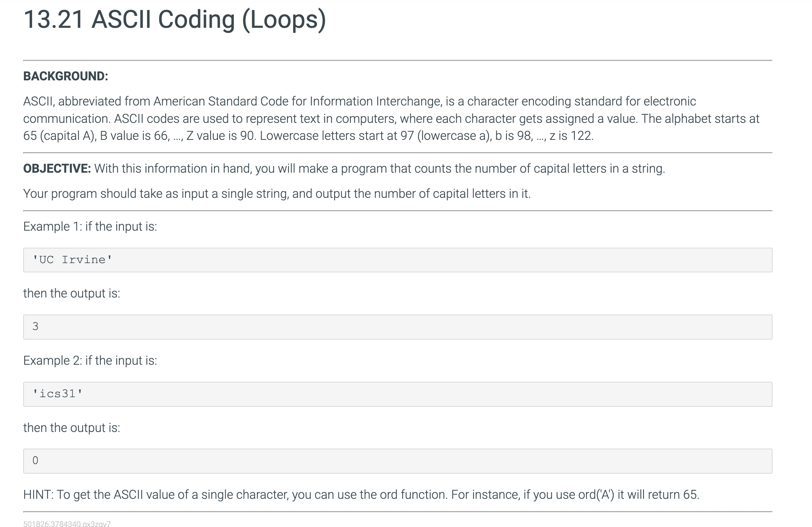Click the gray footer ID text 501826.3784340
The width and height of the screenshot is (812, 527).
pos(67,524)
